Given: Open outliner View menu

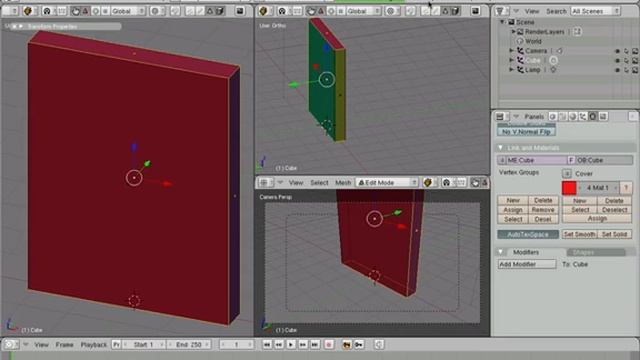Looking at the screenshot, I should (x=531, y=11).
